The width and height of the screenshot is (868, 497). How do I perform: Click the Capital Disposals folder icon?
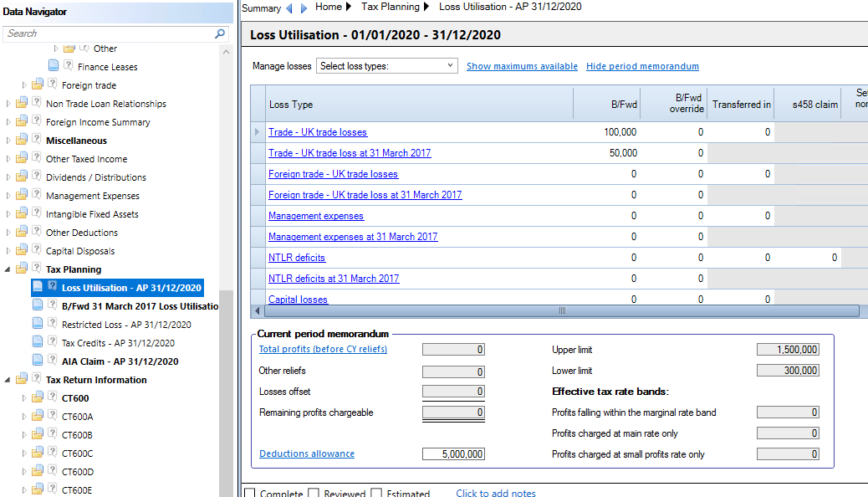pyautogui.click(x=22, y=251)
